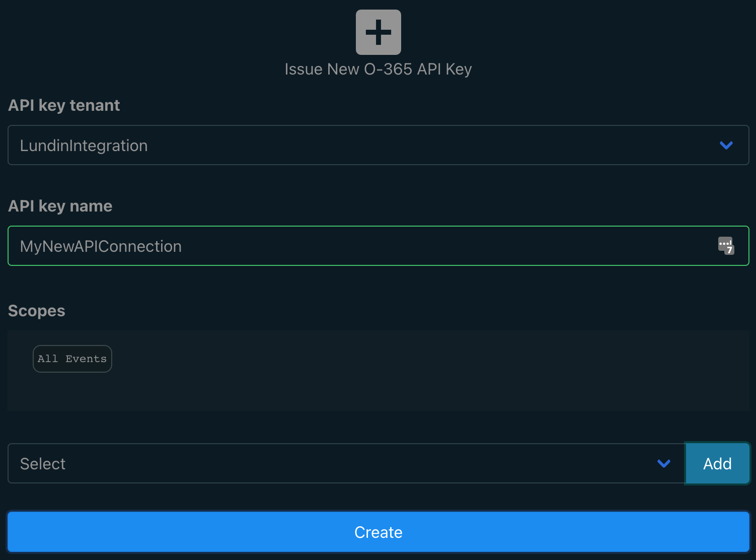Click the LundinIntegration selected value
This screenshot has height=560, width=756.
point(84,146)
